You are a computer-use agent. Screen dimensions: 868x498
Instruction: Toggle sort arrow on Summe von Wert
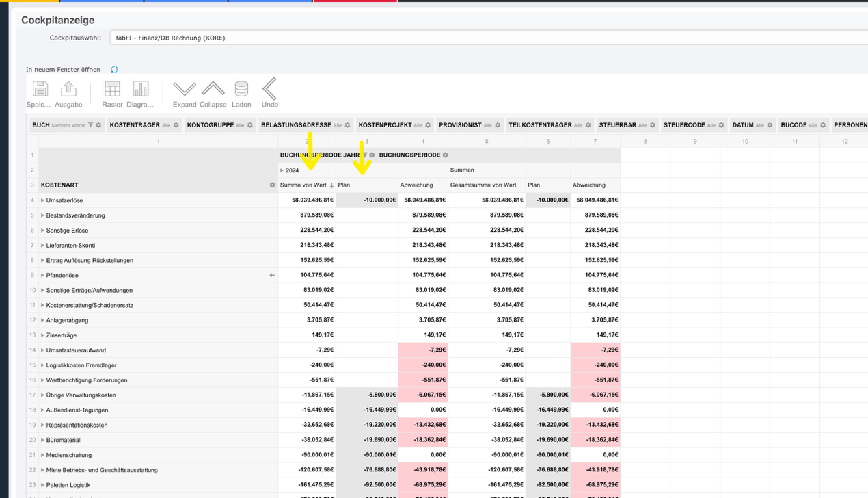331,185
